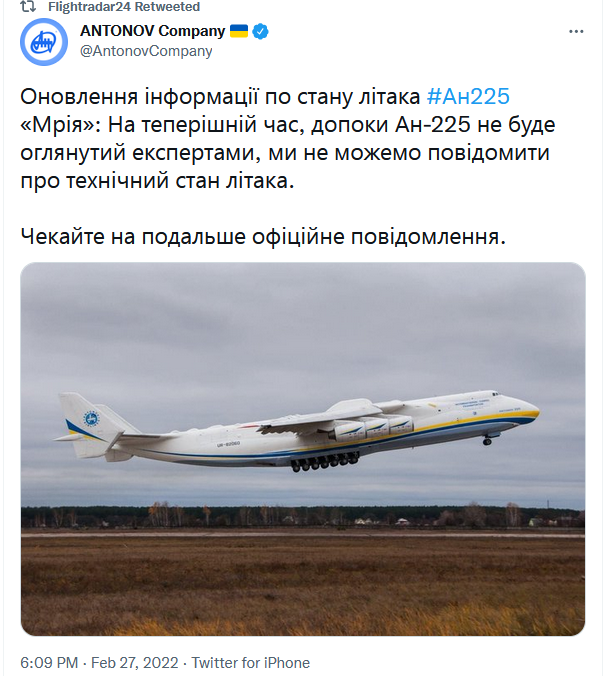The width and height of the screenshot is (608, 676).
Task: Click the 6:09 PM timestamp
Action: click(x=48, y=662)
